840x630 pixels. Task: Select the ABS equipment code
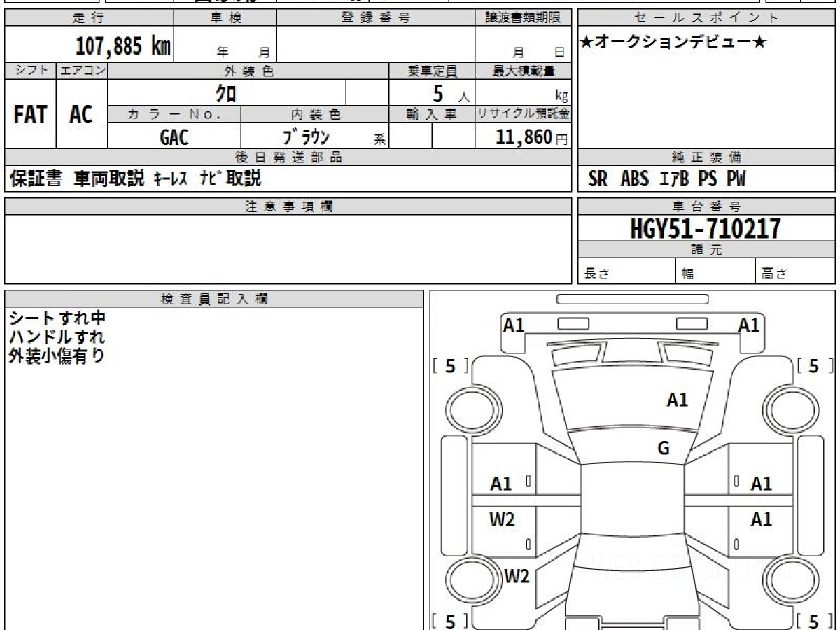[635, 179]
